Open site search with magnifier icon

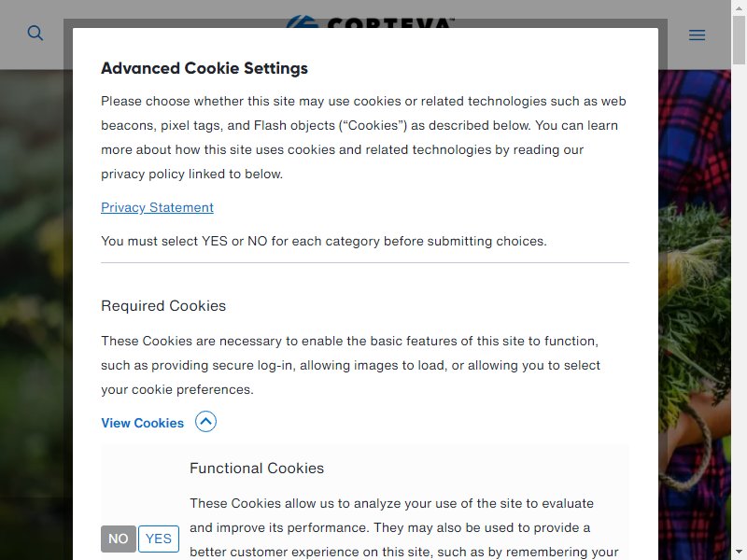tap(35, 34)
